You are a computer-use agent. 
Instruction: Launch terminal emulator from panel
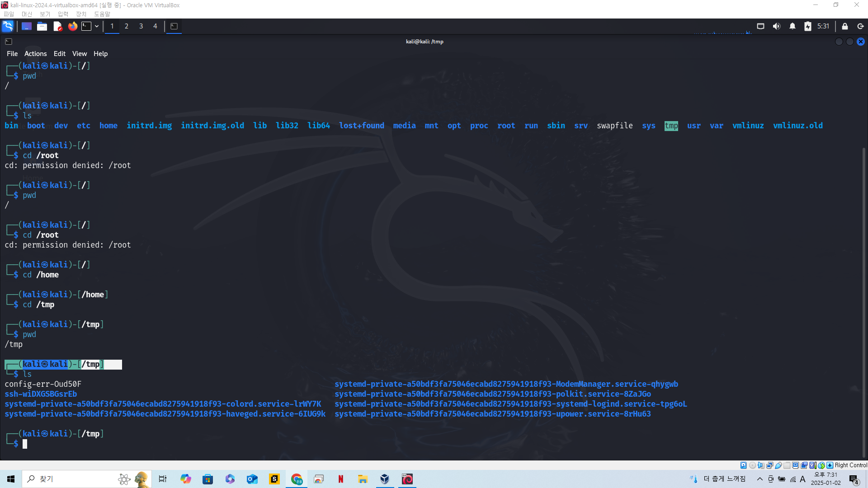(x=86, y=26)
